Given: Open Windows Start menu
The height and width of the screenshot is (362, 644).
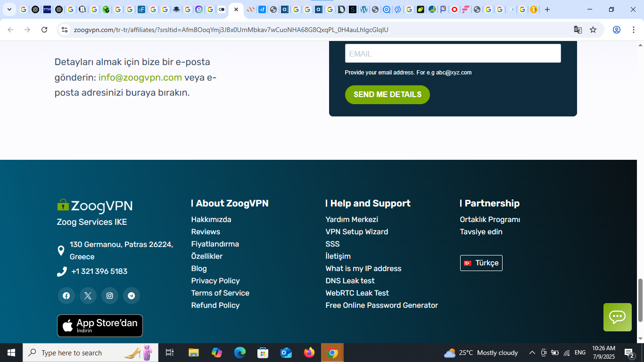Looking at the screenshot, I should (11, 353).
